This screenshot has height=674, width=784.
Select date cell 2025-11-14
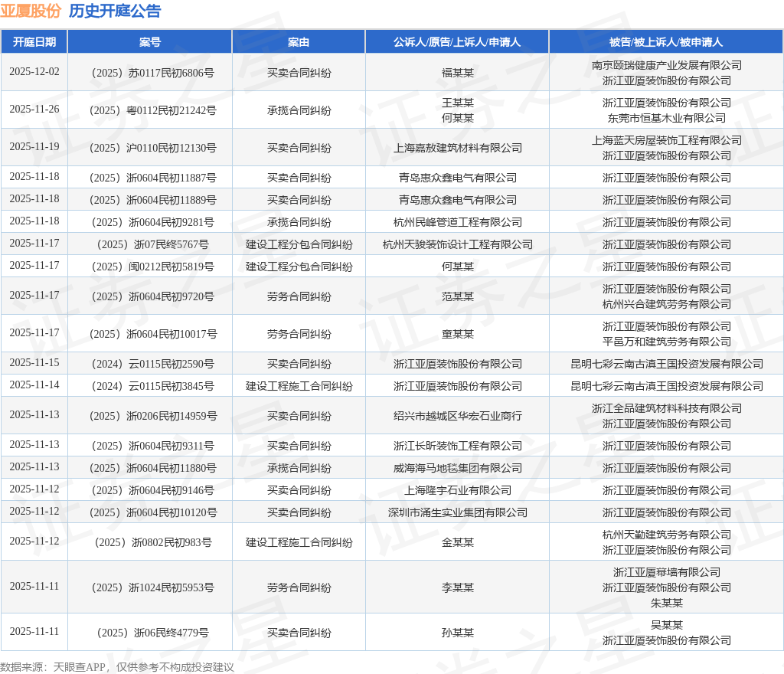[34, 385]
